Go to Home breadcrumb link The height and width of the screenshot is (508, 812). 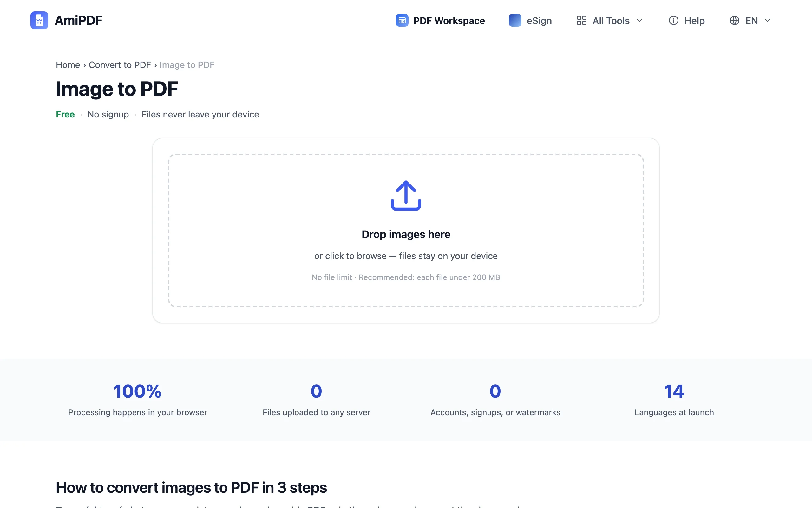click(68, 65)
